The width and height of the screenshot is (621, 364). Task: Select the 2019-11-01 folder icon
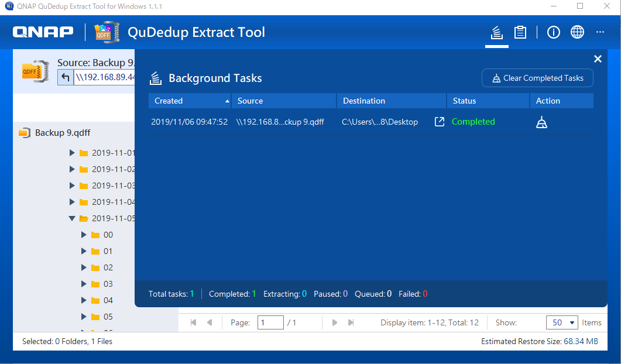coord(84,153)
